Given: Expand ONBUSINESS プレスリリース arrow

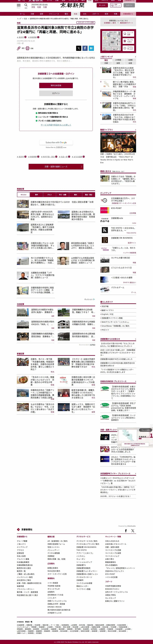Looking at the screenshot, I should (135, 381).
